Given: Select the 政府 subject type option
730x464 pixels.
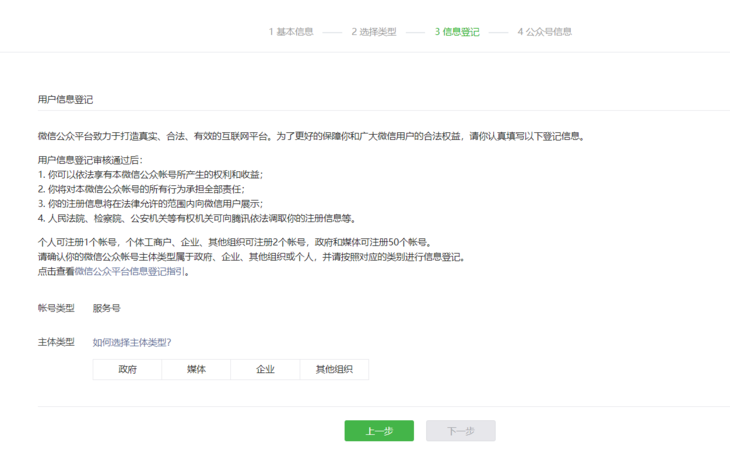Looking at the screenshot, I should click(x=127, y=370).
